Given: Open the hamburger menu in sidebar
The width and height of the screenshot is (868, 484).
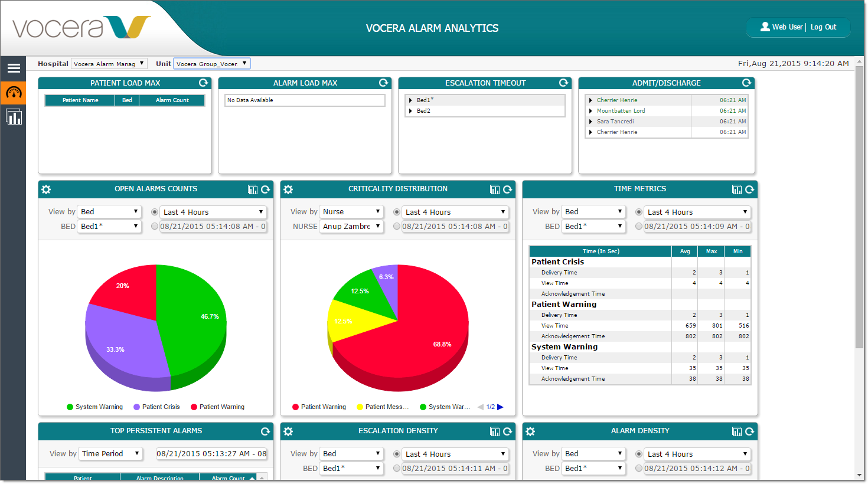Looking at the screenshot, I should [x=14, y=68].
